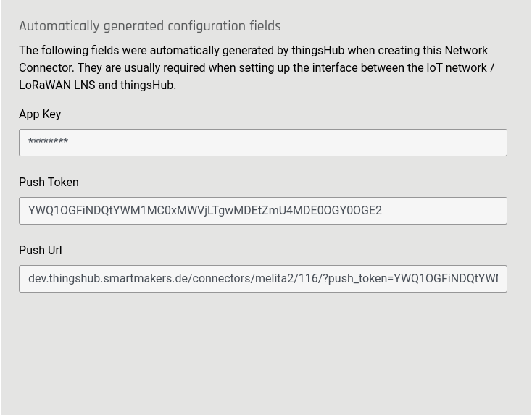Click the Push Url input field
532x415 pixels.
[x=262, y=279]
